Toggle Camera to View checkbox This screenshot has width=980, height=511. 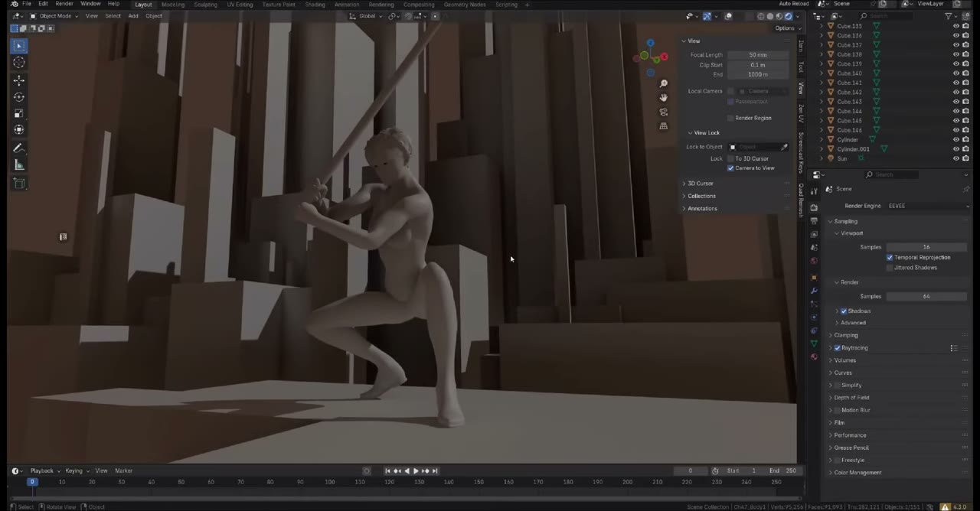pos(730,168)
